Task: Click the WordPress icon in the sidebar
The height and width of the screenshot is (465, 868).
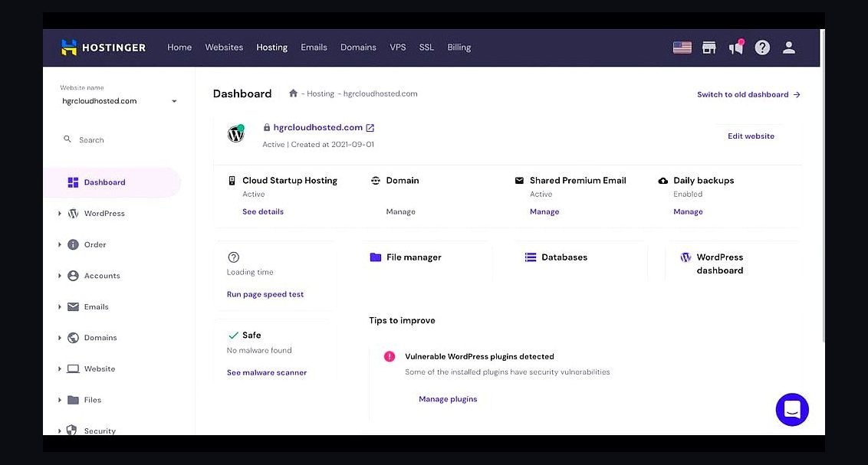Action: click(x=73, y=214)
